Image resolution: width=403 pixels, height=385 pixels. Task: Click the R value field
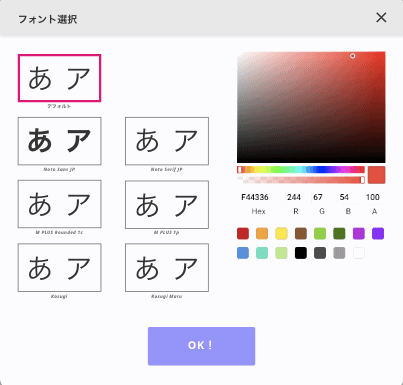pyautogui.click(x=295, y=197)
